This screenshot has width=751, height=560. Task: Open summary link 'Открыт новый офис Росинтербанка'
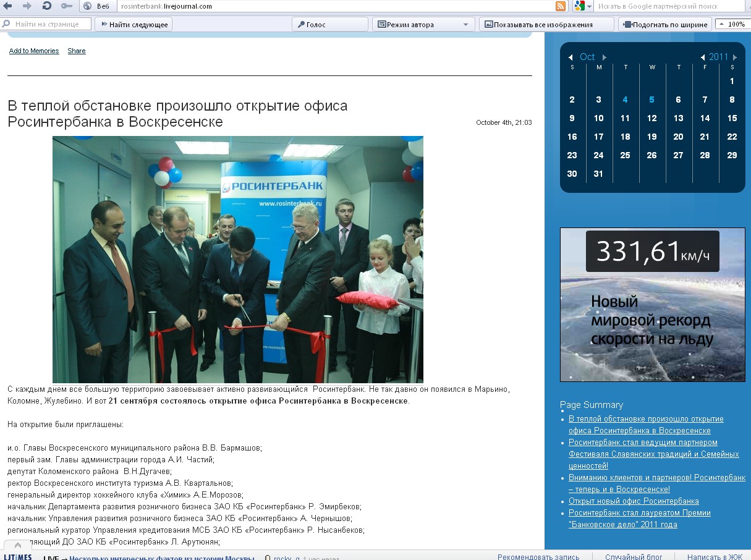pyautogui.click(x=634, y=501)
